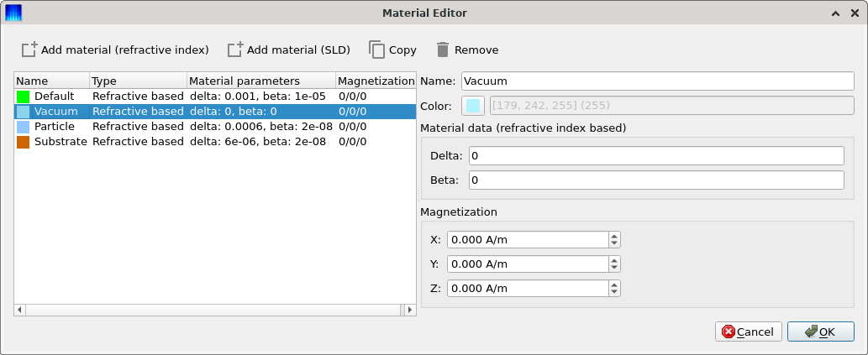Screen dimensions: 868x355
Task: Increase Magnetization X value with up arrow
Action: click(614, 237)
